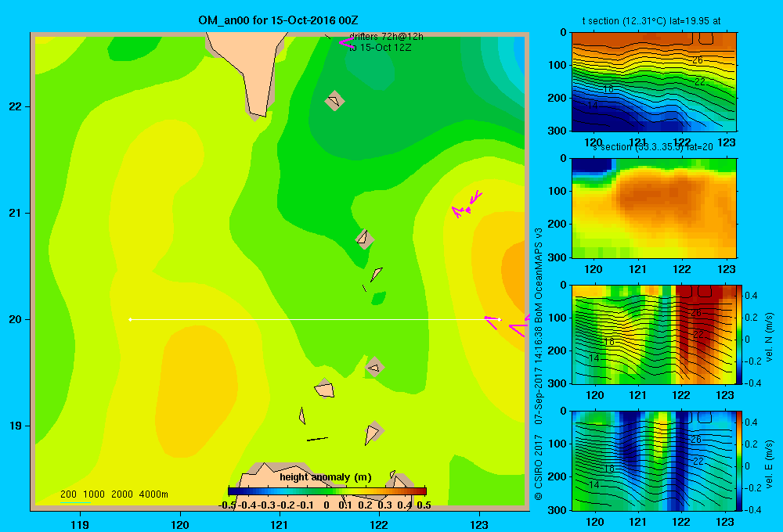This screenshot has height=532, width=783.
Task: Click the "0.5" value on height anomaly scale
Action: (424, 505)
